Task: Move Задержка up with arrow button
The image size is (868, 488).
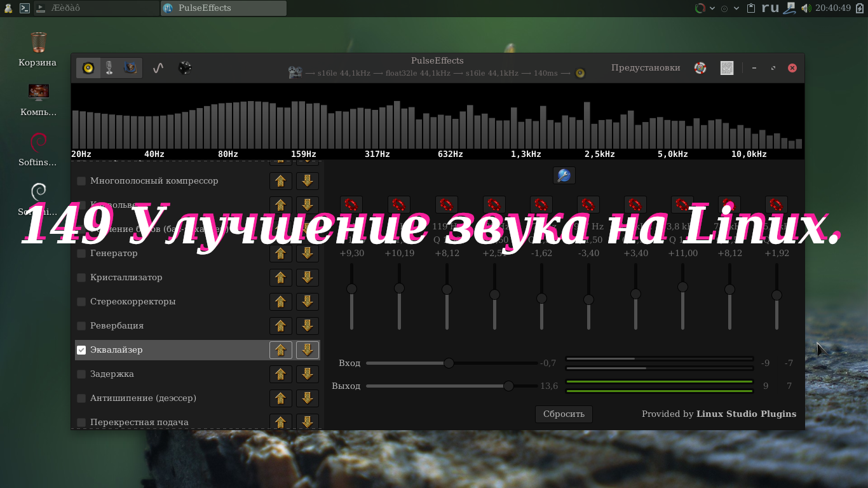Action: pyautogui.click(x=281, y=374)
